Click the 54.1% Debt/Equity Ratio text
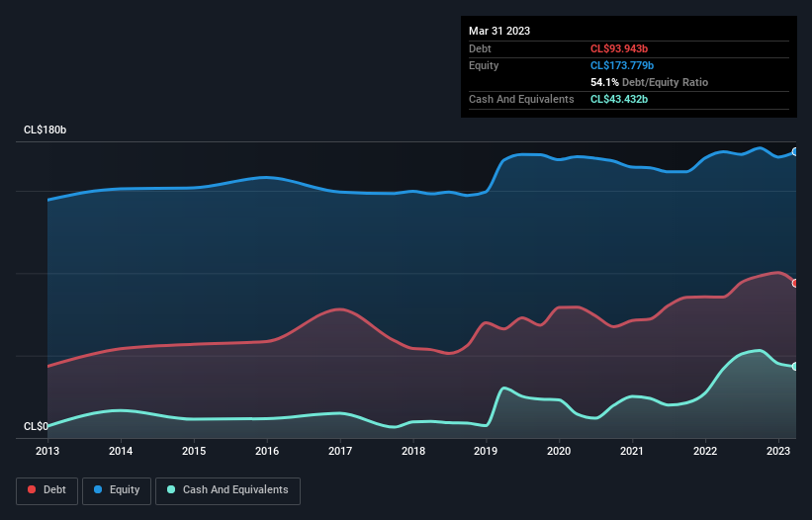812x520 pixels. tap(650, 82)
